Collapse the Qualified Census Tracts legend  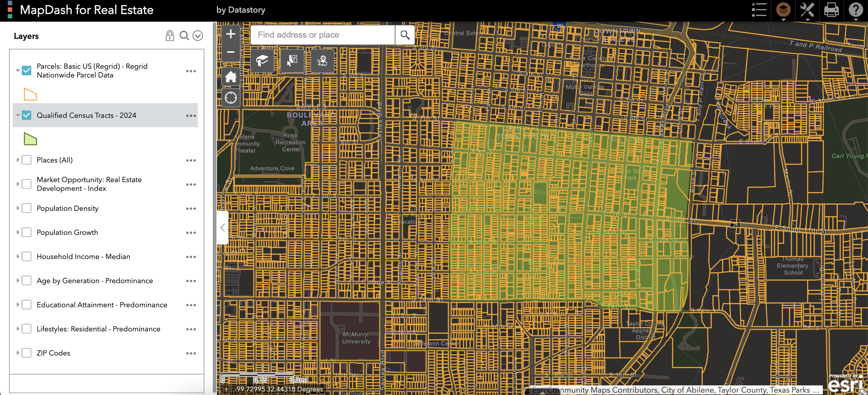(x=18, y=115)
